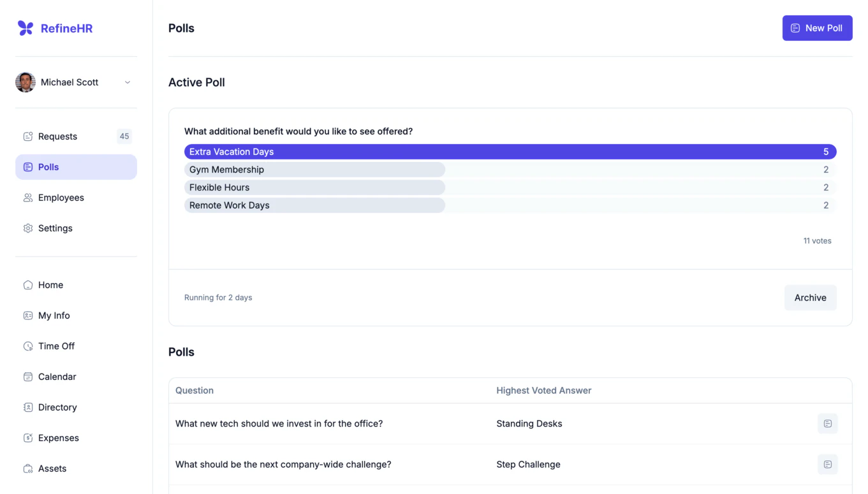
Task: Archive the active benefits poll
Action: coord(810,297)
